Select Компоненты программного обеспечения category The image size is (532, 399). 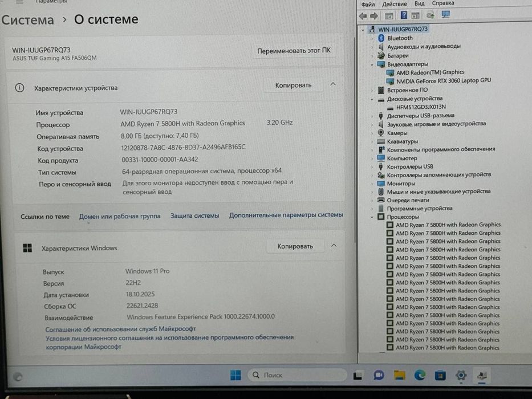coord(441,149)
